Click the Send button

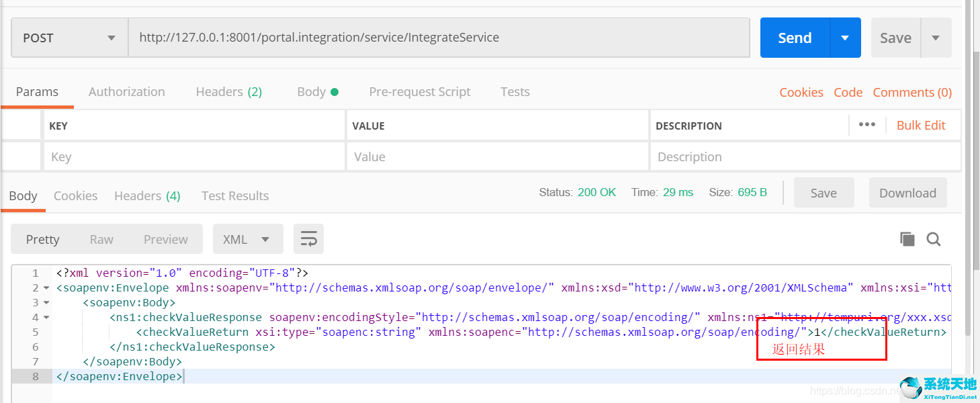795,38
